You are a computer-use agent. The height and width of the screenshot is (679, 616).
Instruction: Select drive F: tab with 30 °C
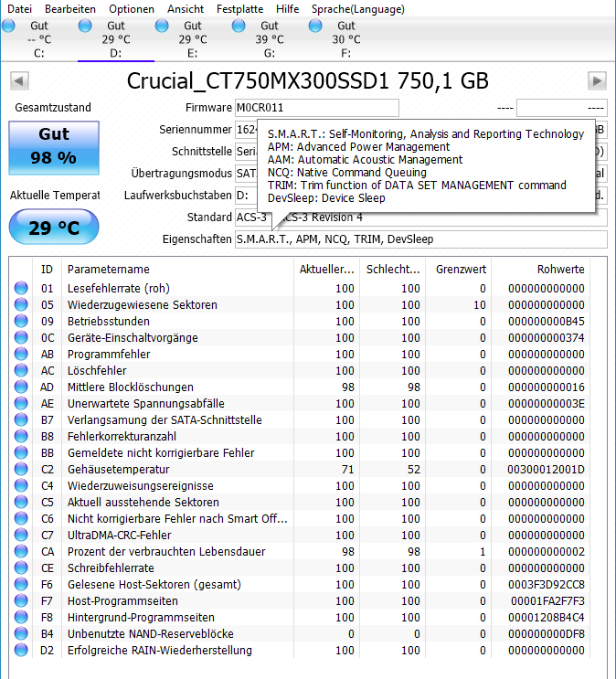tap(345, 39)
